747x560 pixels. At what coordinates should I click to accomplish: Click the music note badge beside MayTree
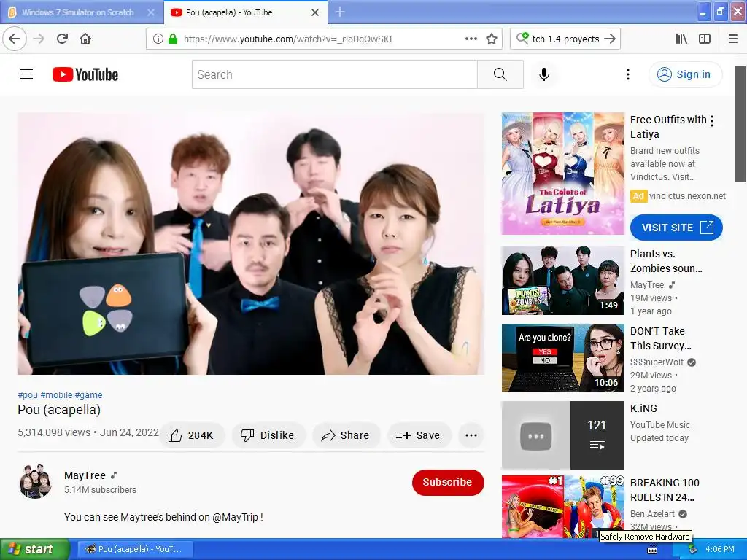tap(114, 475)
